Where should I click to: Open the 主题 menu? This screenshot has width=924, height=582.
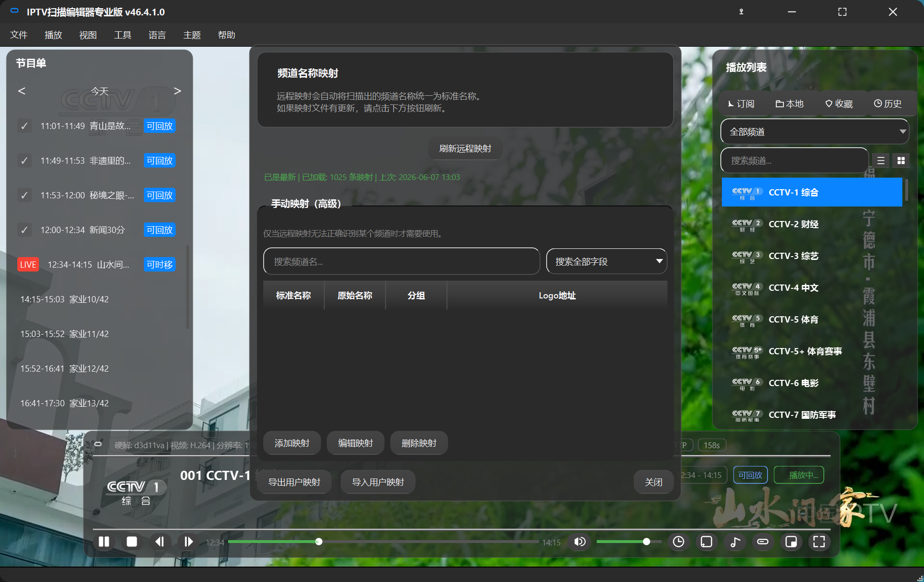(x=192, y=35)
